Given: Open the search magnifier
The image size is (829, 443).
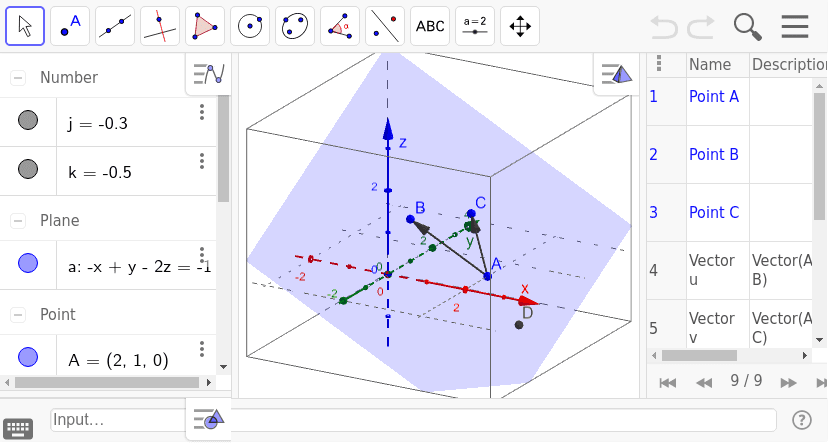Looking at the screenshot, I should coord(748,26).
